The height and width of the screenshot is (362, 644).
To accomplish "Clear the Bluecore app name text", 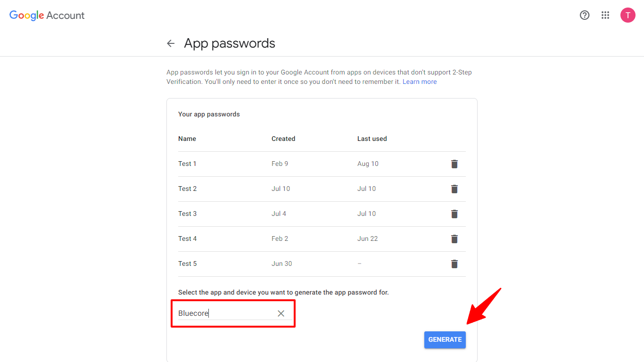I will (281, 313).
